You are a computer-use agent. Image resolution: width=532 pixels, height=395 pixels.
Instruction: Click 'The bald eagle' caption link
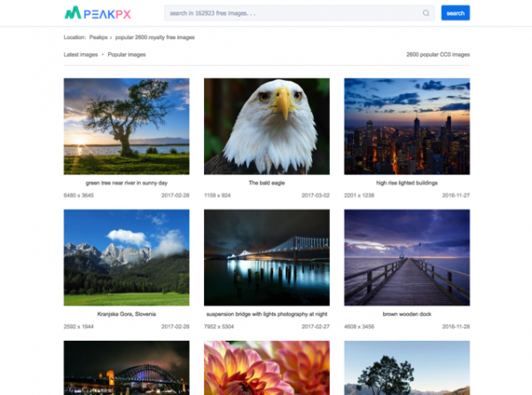267,183
